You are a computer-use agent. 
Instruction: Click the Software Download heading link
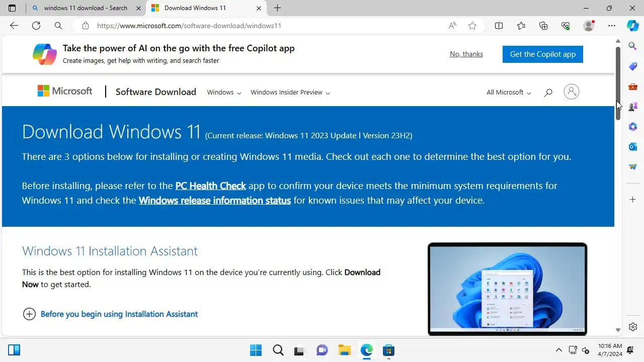click(156, 92)
